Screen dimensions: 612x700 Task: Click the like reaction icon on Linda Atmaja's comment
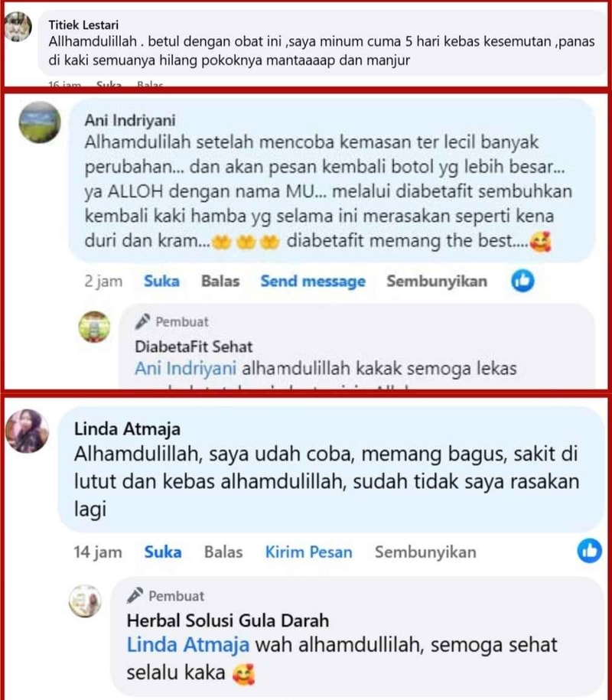point(589,551)
